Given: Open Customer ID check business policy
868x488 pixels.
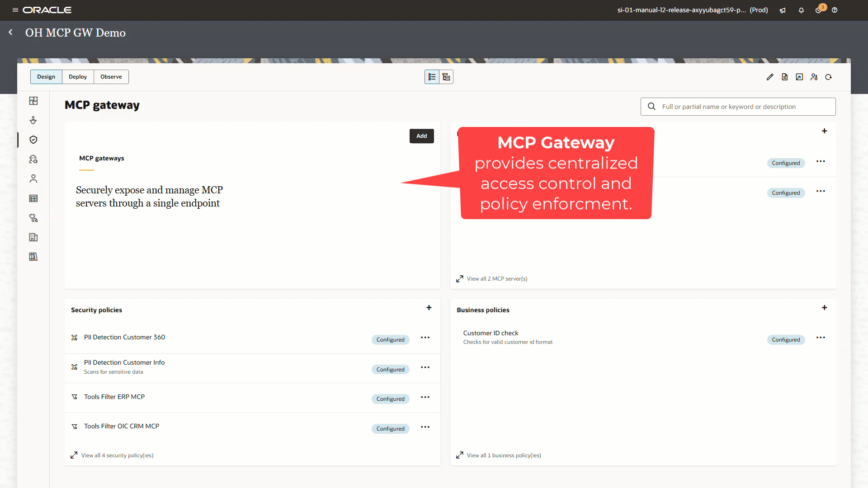Looking at the screenshot, I should [x=491, y=333].
